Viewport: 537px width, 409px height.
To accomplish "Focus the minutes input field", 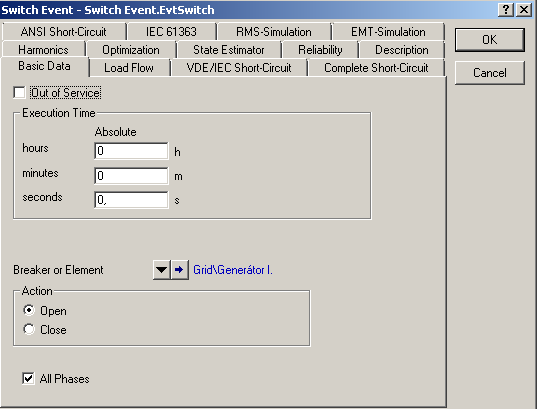I will pos(131,176).
